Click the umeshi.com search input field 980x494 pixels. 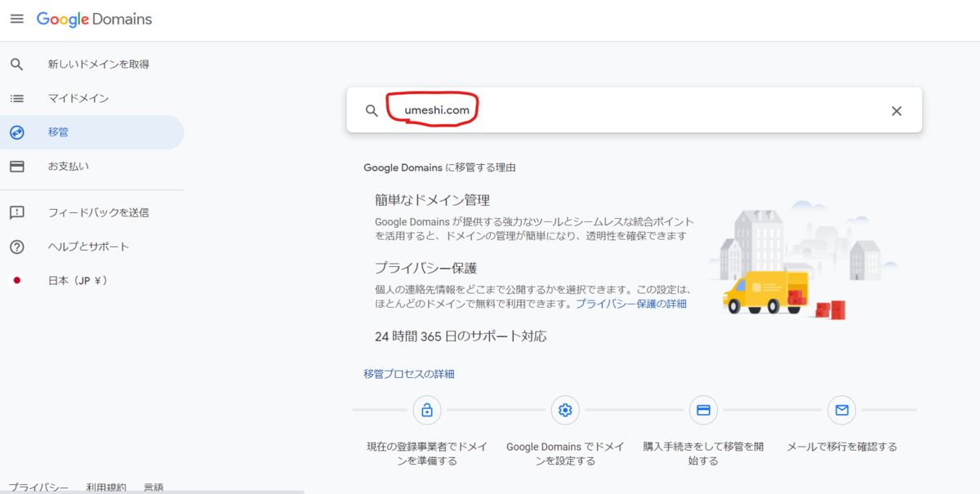click(572, 109)
